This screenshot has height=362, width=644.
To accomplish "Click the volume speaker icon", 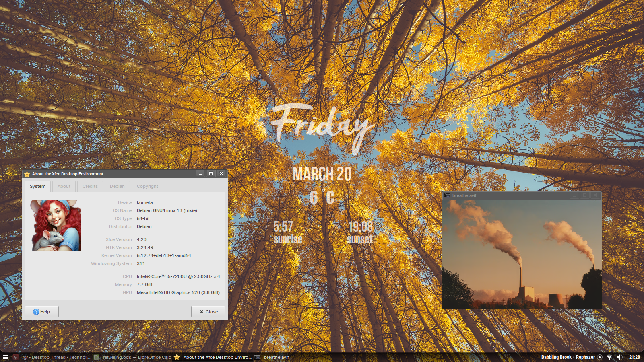I will click(620, 357).
